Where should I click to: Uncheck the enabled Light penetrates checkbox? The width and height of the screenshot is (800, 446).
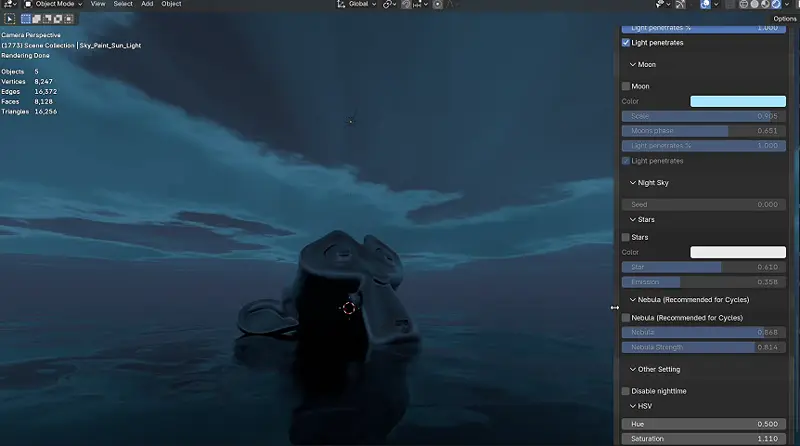[626, 43]
